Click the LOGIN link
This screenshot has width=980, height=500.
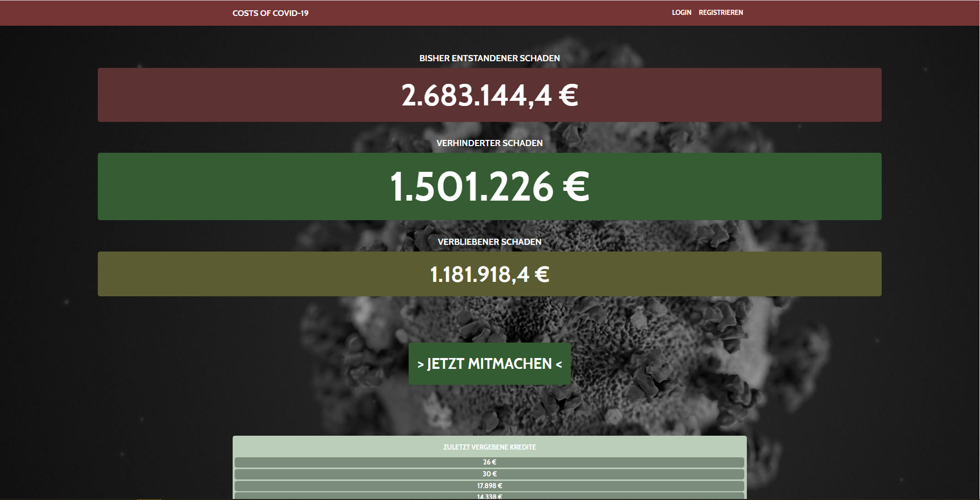click(681, 12)
